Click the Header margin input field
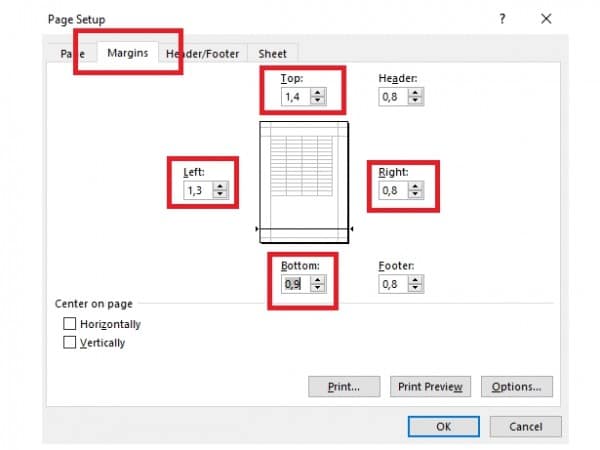 [x=394, y=96]
